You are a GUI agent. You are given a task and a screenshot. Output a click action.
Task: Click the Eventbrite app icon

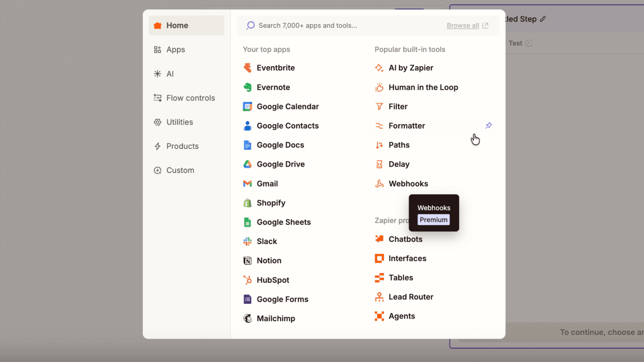[x=248, y=68]
